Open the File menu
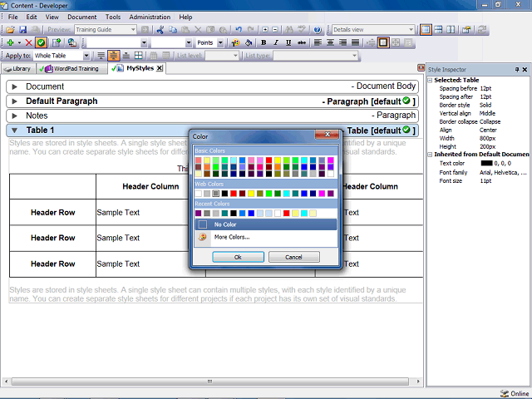This screenshot has height=399, width=532. 13,17
